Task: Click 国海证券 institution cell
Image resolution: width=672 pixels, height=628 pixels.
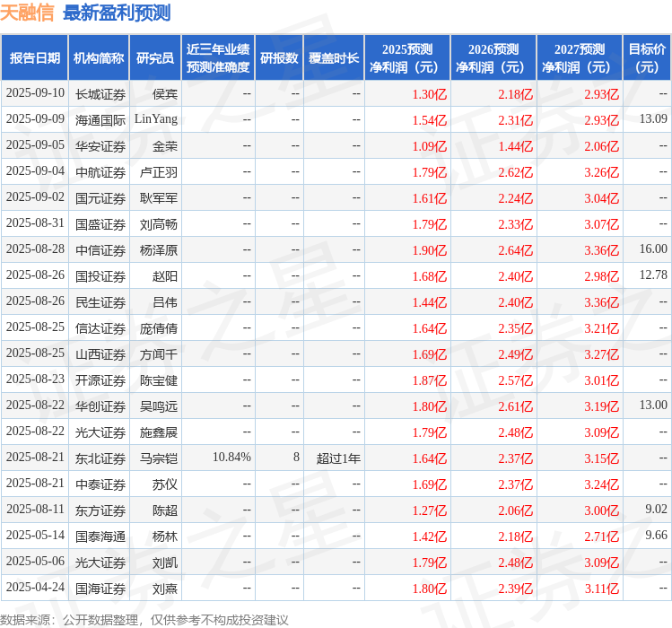Action: (100, 589)
